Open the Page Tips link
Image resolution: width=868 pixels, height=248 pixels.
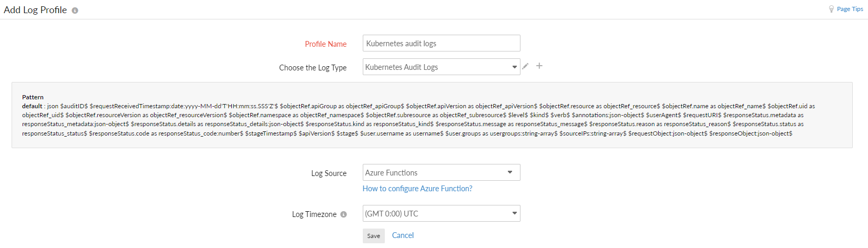(x=850, y=9)
